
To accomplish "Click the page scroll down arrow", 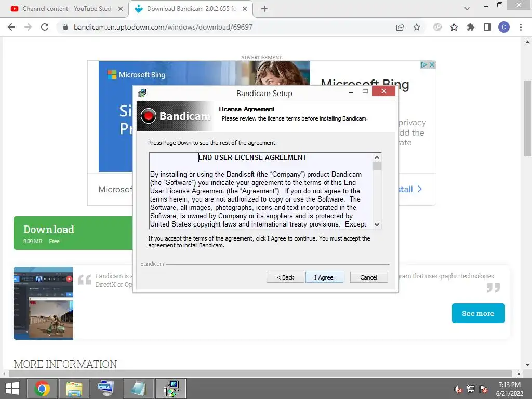I will tap(527, 365).
